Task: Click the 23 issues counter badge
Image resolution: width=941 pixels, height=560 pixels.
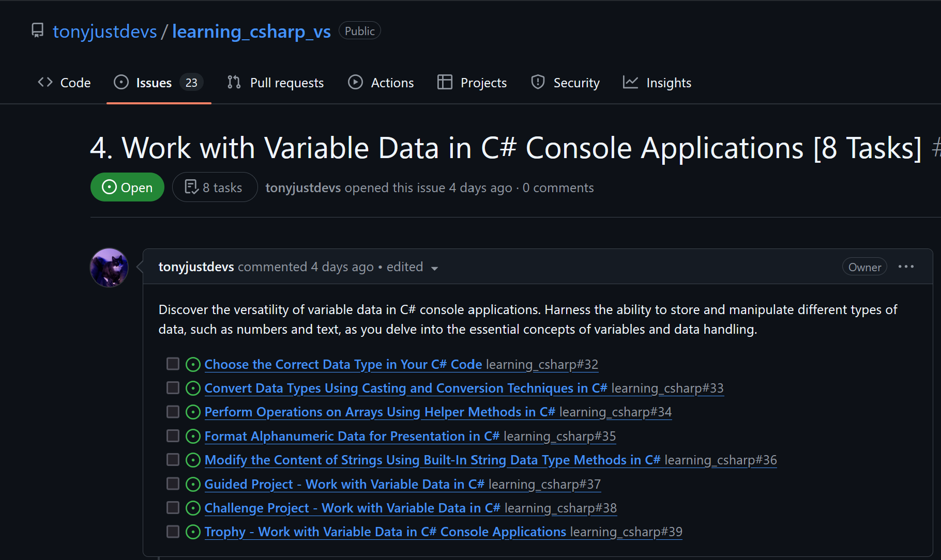Action: point(191,83)
